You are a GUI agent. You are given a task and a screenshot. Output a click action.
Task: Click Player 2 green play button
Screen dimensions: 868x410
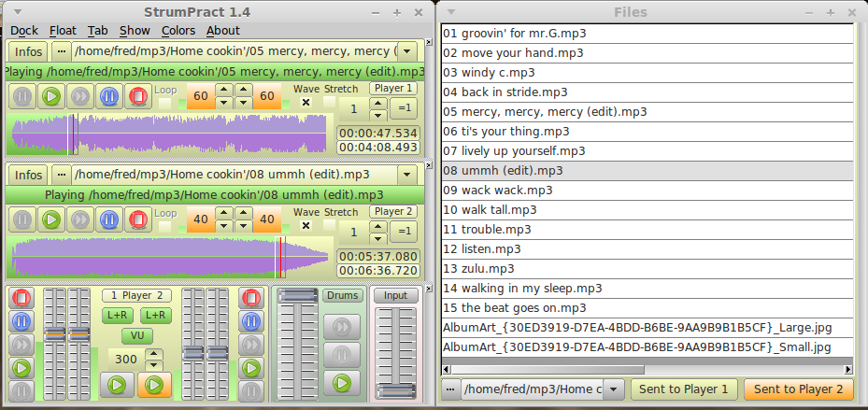click(51, 219)
